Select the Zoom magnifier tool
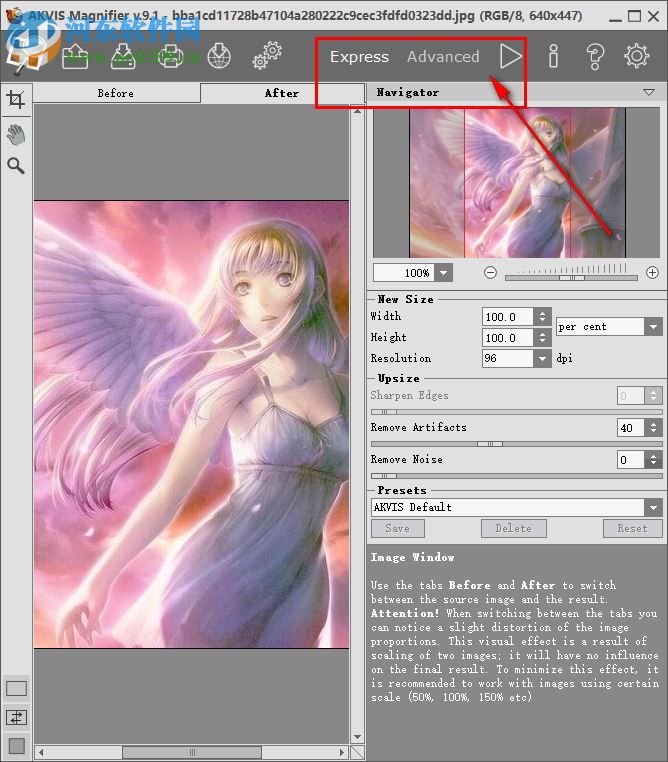Viewport: 668px width, 762px height. pyautogui.click(x=16, y=166)
